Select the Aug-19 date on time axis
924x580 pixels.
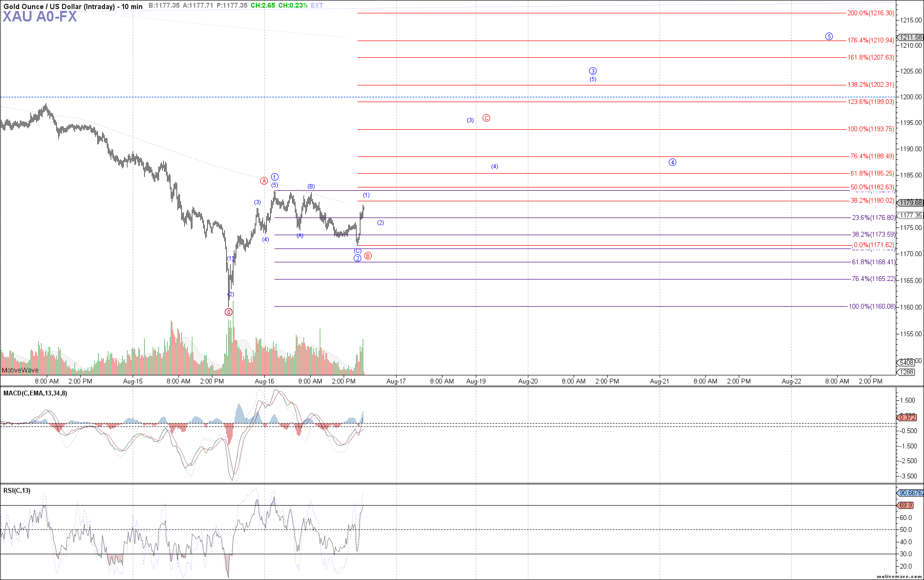point(476,381)
